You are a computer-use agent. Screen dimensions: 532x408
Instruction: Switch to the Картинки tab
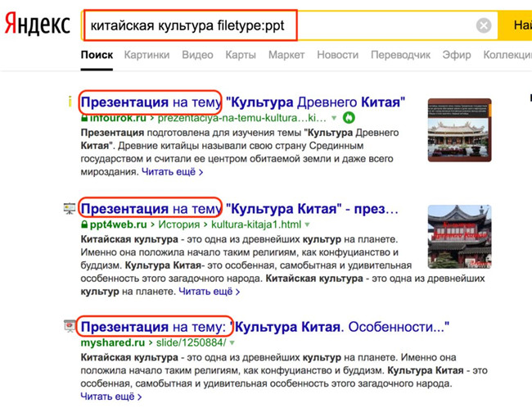coord(147,55)
